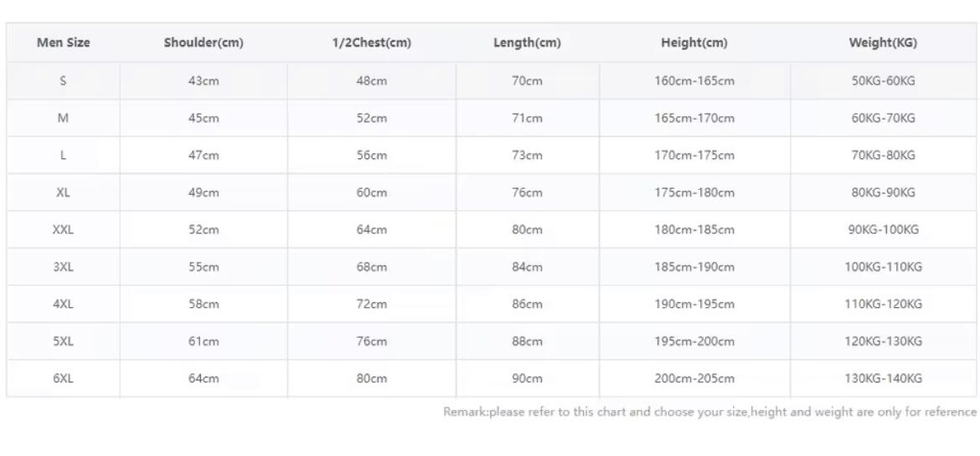Viewport: 980px width, 456px height.
Task: Click the S size row label
Action: tap(63, 81)
